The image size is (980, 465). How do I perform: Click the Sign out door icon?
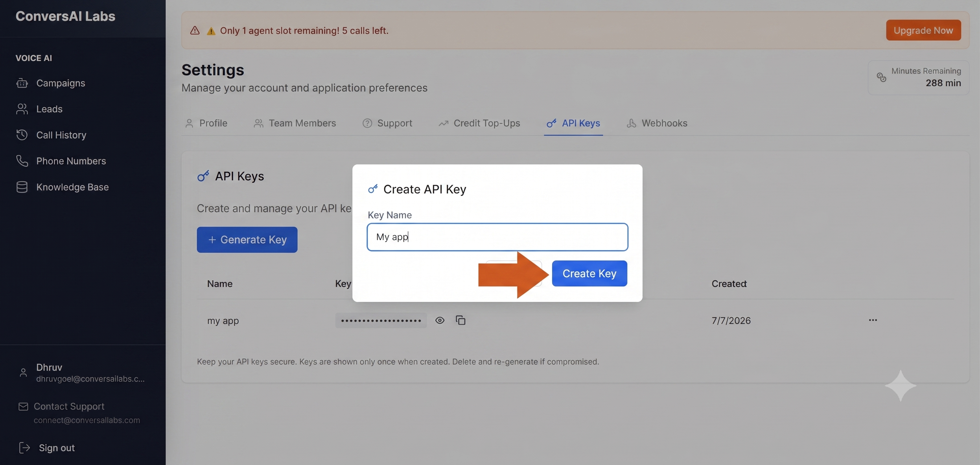[24, 447]
